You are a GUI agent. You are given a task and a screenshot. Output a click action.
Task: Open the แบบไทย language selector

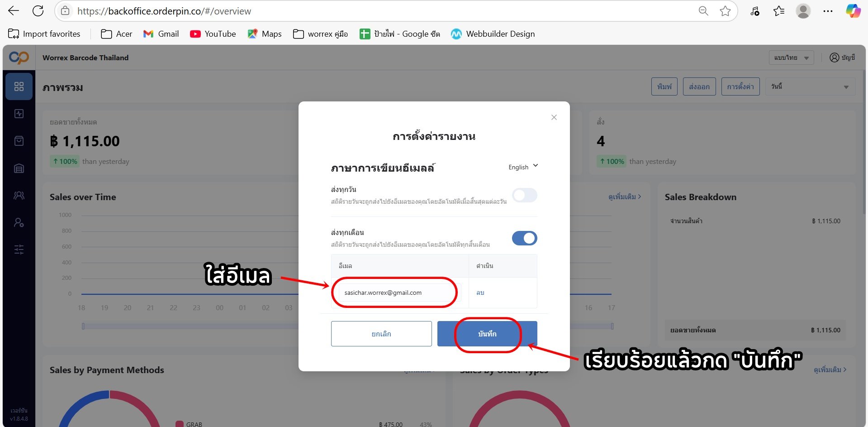tap(791, 58)
